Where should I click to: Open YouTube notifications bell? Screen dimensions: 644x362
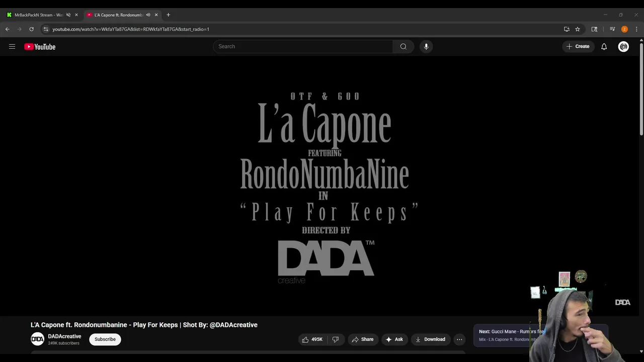[x=604, y=47]
